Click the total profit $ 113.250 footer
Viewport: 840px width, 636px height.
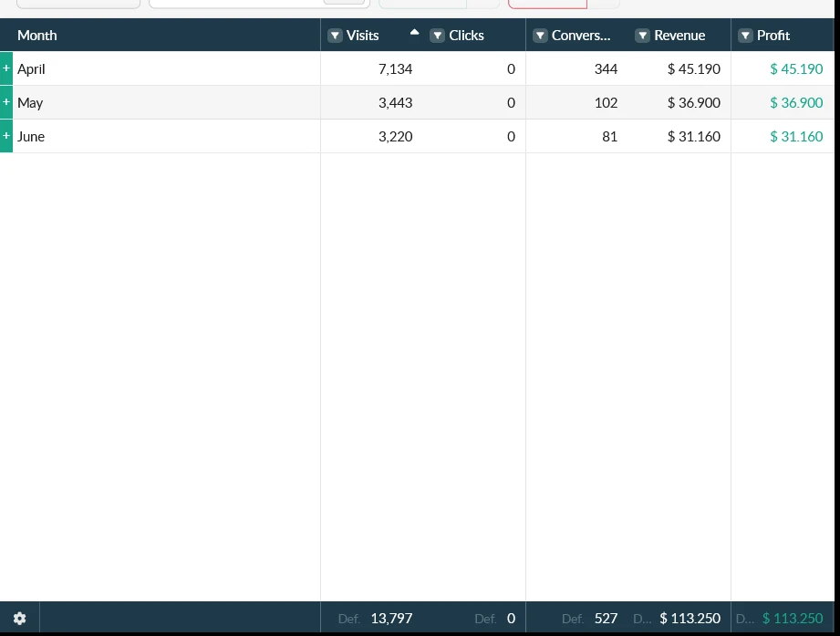point(793,619)
